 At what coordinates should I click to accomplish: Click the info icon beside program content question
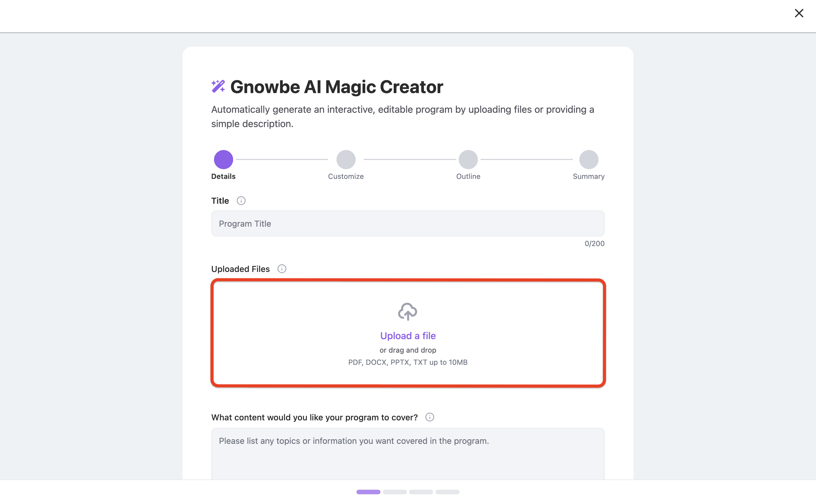tap(430, 417)
